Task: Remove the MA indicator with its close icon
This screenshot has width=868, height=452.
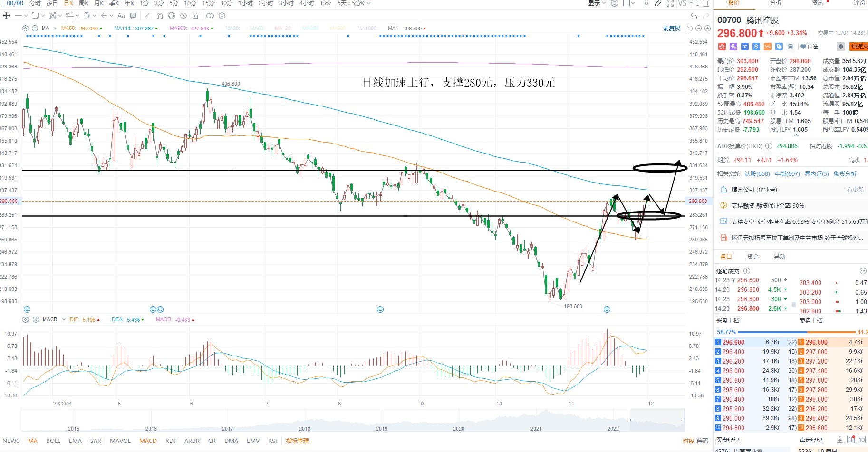Action: point(35,29)
